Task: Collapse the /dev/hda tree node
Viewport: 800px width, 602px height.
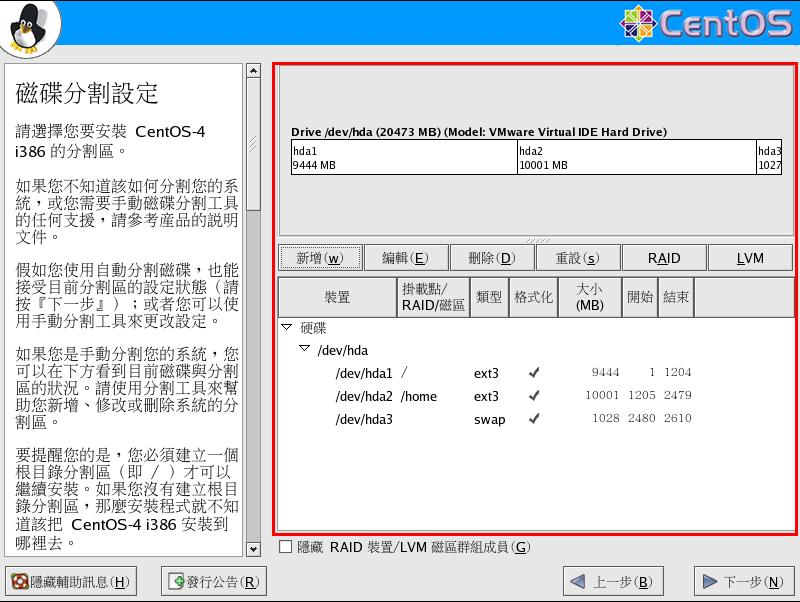Action: 304,350
